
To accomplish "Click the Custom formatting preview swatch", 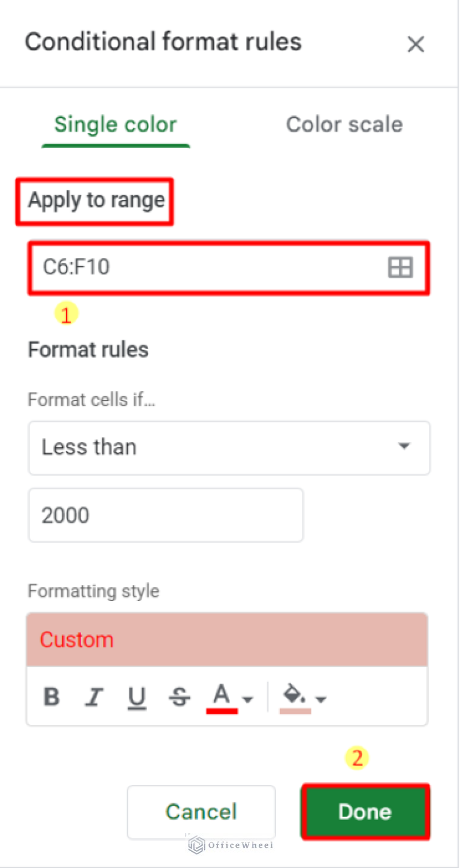I will pyautogui.click(x=226, y=639).
